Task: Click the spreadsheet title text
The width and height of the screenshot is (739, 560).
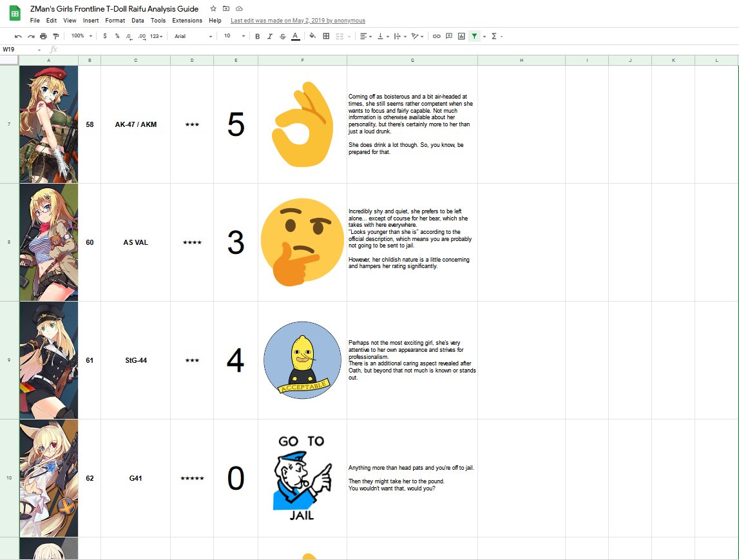Action: (114, 9)
